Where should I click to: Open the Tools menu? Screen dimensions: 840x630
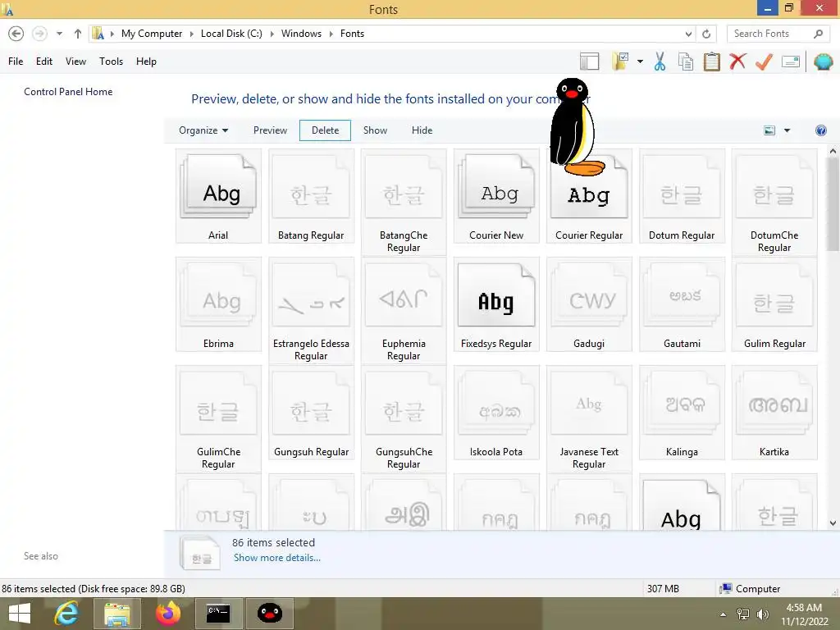coord(111,62)
